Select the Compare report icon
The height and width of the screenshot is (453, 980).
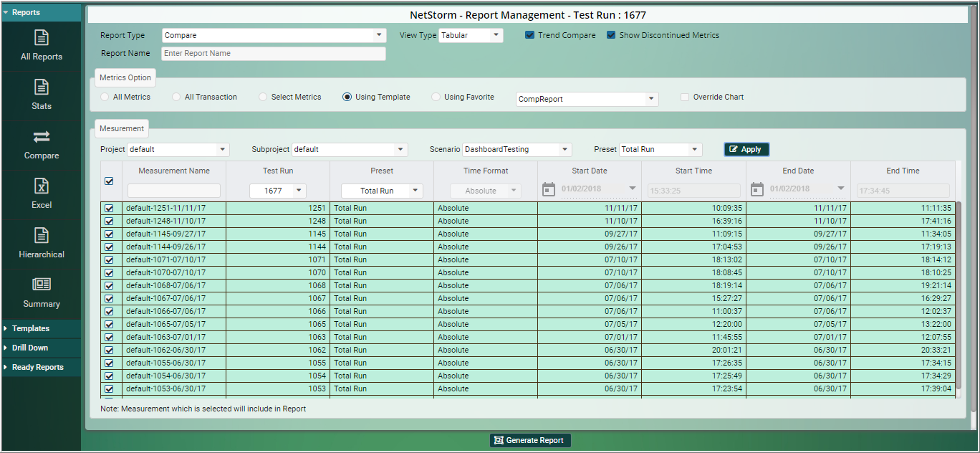(x=42, y=144)
